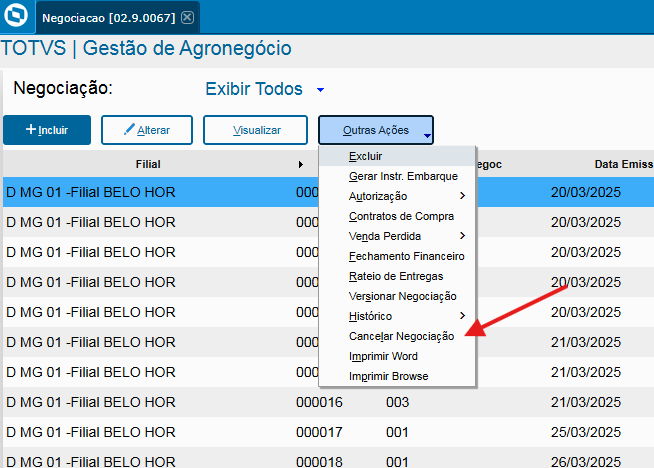Select Cancelar Negociação

pos(397,337)
